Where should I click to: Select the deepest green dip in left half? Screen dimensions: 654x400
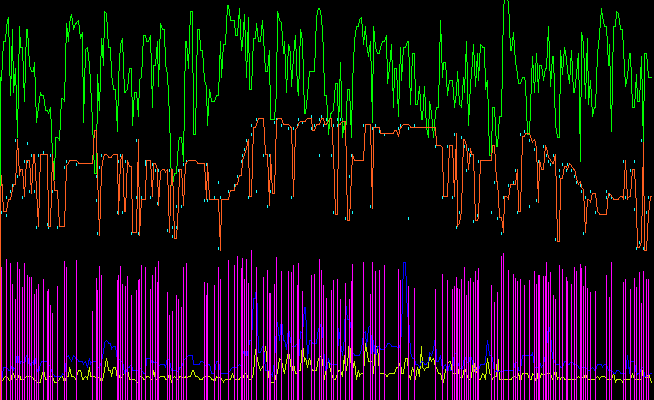pos(179,170)
